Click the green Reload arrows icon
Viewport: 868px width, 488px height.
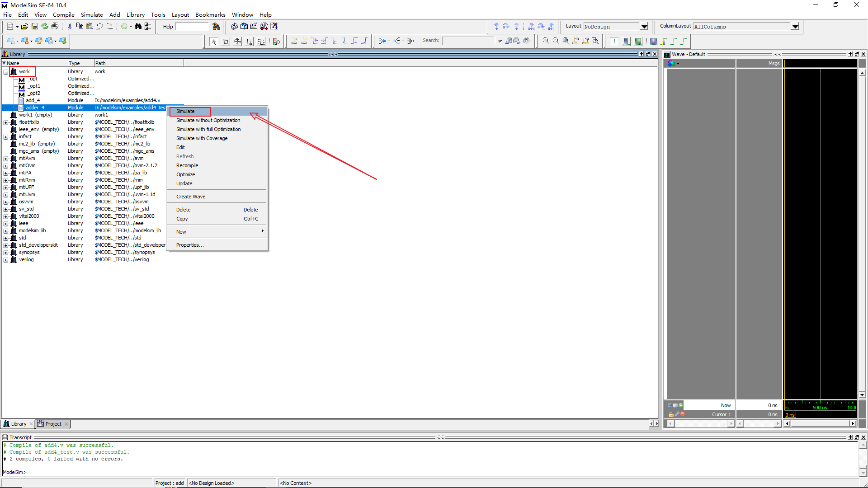45,27
